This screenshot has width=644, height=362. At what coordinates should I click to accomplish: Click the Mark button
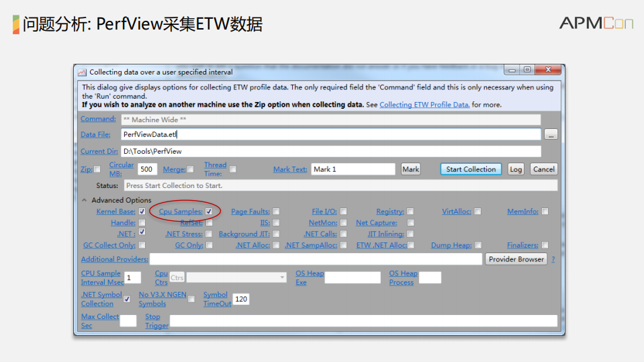click(410, 169)
